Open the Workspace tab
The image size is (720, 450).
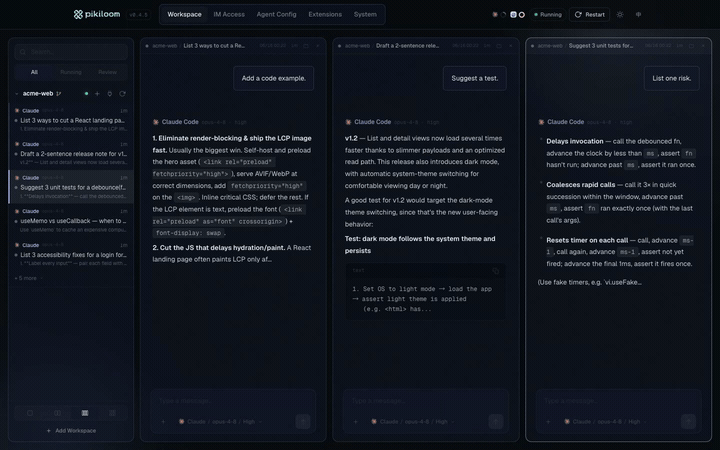(184, 15)
